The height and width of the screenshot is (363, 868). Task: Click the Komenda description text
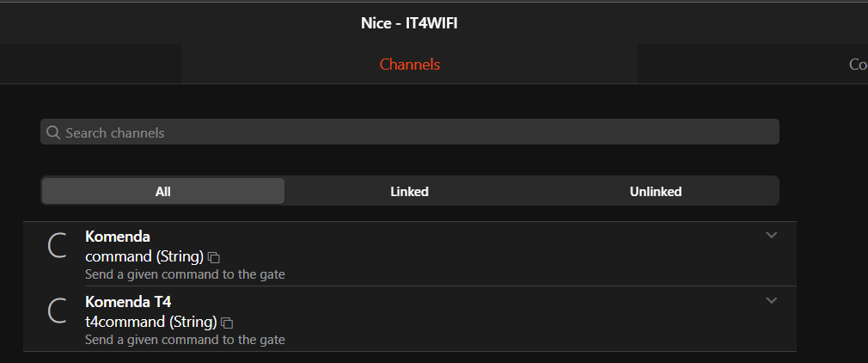tap(185, 274)
